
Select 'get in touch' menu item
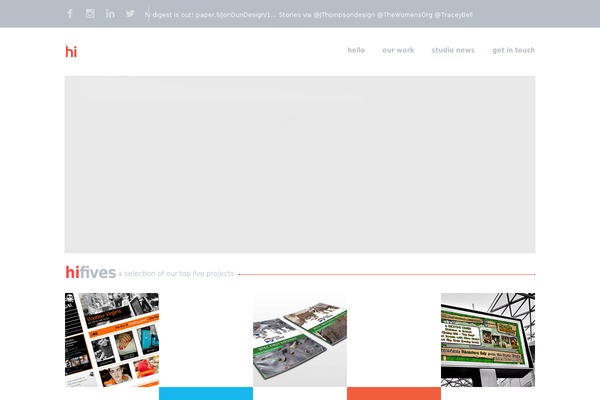point(514,50)
